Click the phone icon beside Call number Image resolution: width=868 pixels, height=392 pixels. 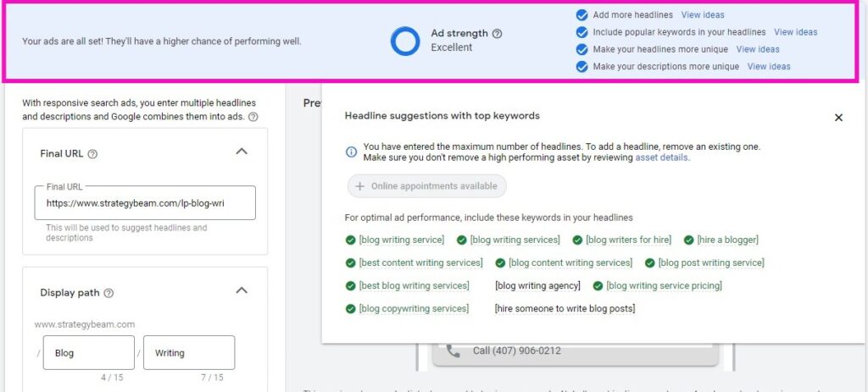[x=453, y=351]
